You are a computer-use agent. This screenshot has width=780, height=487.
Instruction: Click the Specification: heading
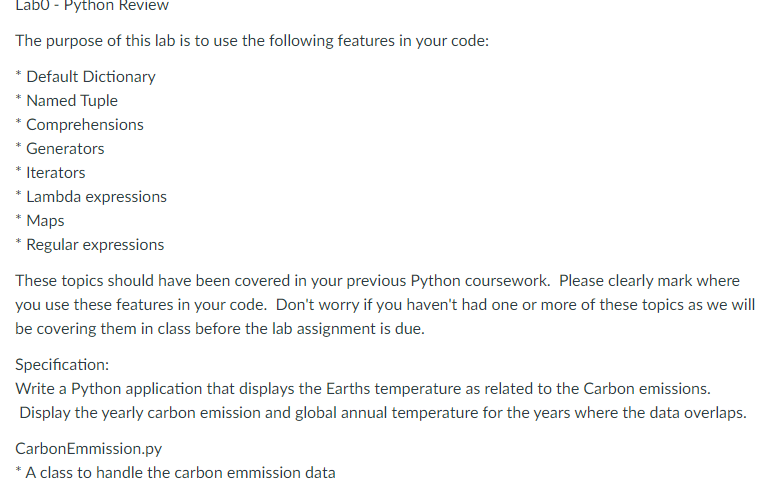pos(62,365)
